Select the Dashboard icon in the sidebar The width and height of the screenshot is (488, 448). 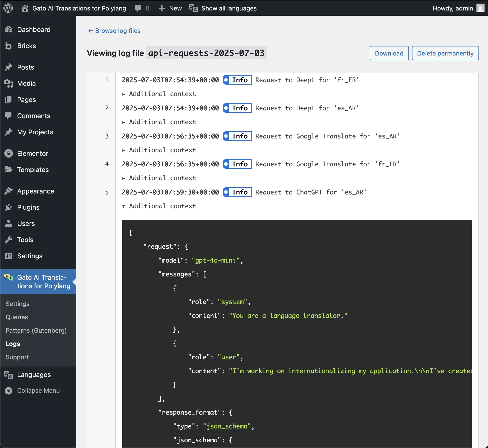[9, 29]
